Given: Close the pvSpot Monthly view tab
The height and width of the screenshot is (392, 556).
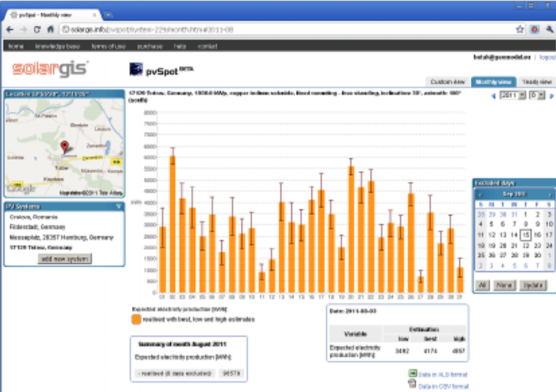Looking at the screenshot, I should pyautogui.click(x=94, y=15).
